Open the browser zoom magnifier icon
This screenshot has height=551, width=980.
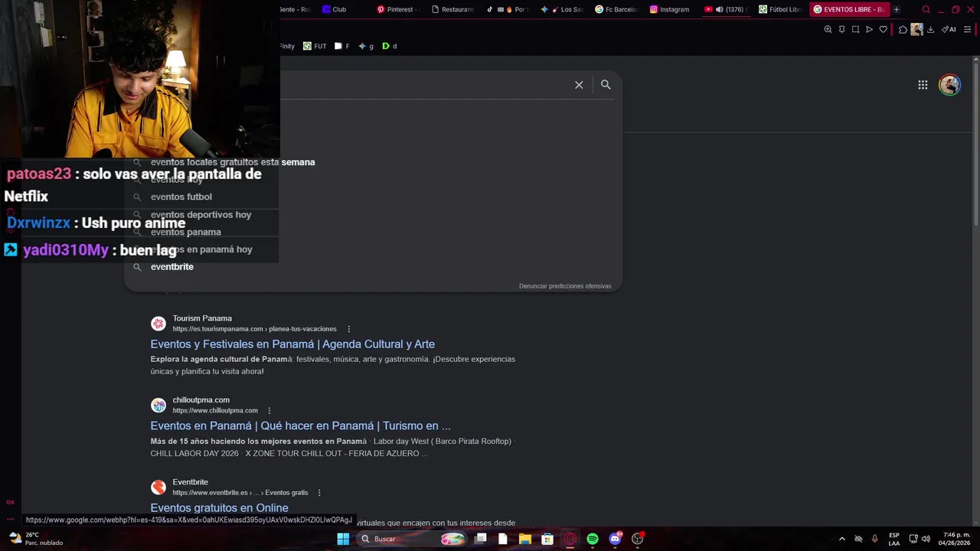click(828, 30)
